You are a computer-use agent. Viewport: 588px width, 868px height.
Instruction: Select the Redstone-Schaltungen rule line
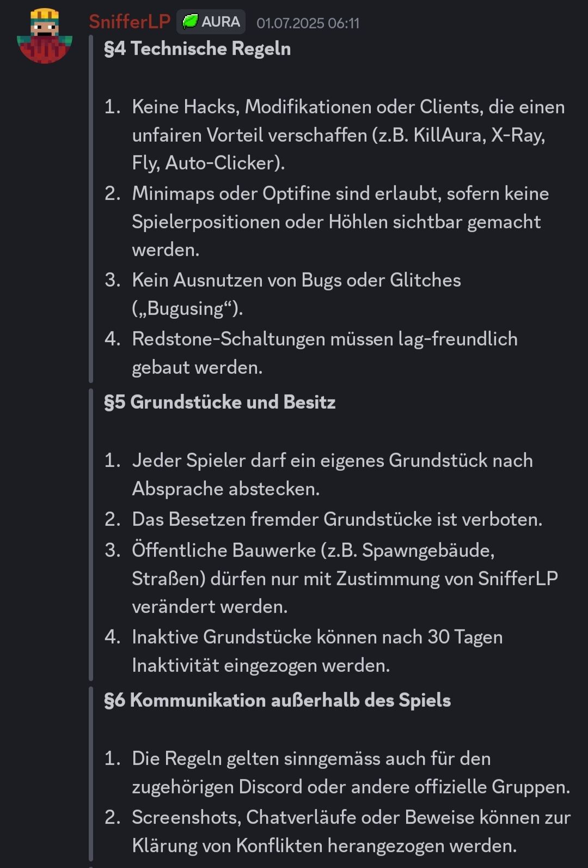(324, 339)
